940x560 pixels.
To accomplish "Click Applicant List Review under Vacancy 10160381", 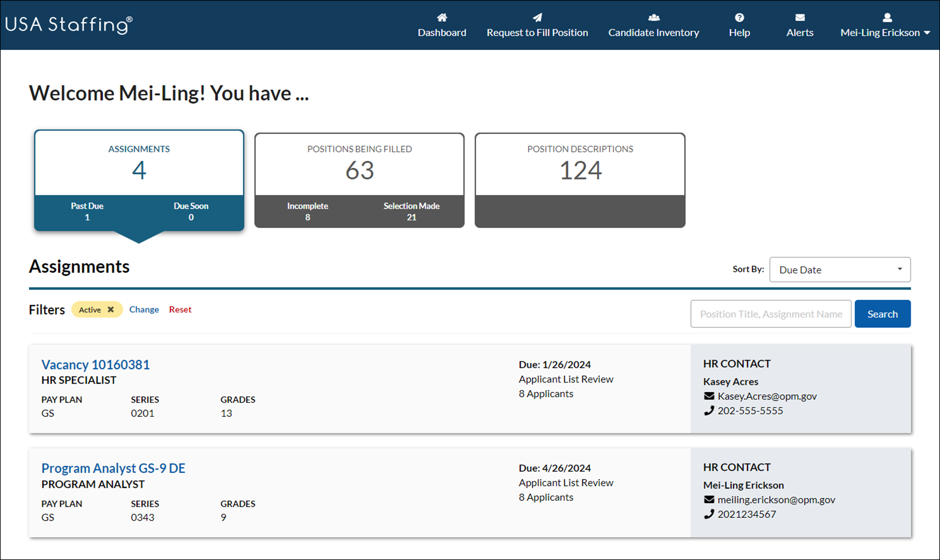I will tap(566, 379).
